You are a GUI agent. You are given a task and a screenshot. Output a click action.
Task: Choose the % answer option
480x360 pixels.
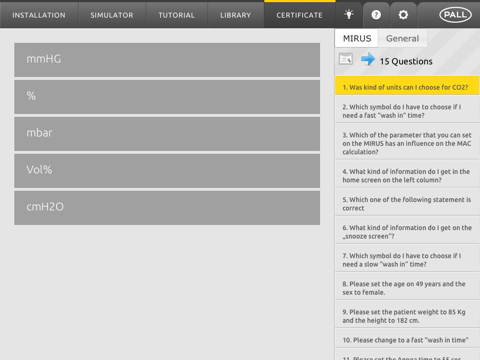pyautogui.click(x=167, y=97)
